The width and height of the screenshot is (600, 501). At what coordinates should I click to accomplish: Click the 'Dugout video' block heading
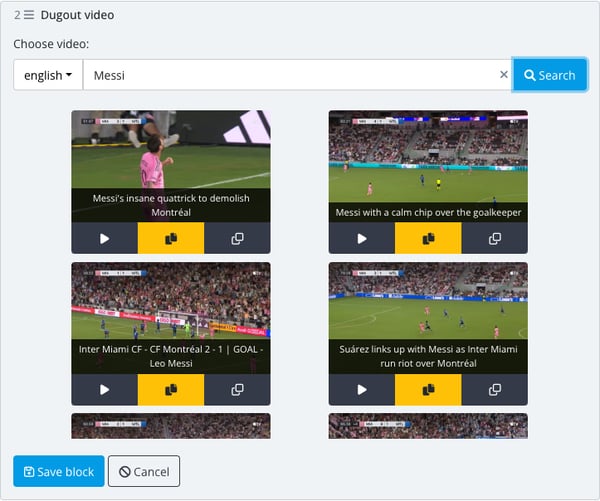77,15
